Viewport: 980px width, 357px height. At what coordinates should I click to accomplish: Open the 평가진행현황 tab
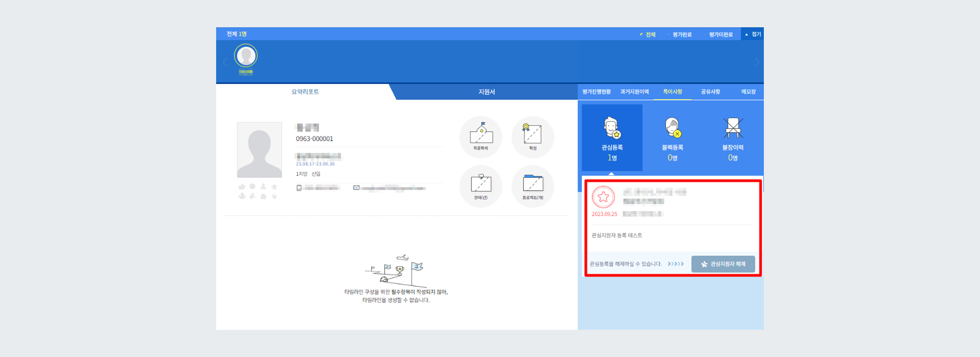(x=597, y=92)
